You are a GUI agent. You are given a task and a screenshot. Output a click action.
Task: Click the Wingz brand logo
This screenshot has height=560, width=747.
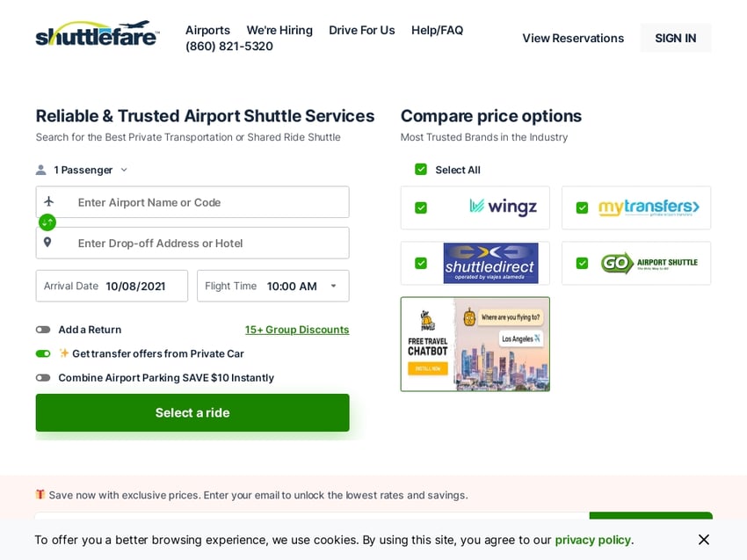click(x=503, y=207)
